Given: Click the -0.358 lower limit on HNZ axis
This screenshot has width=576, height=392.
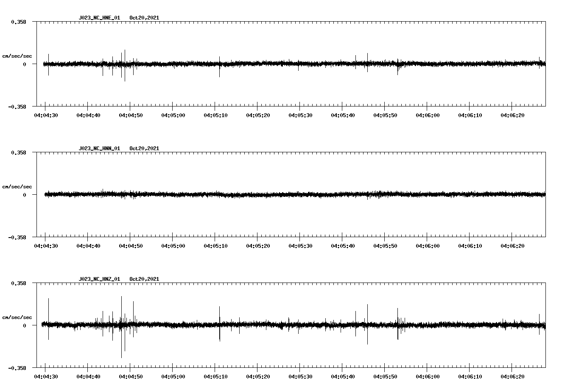Looking at the screenshot, I should click(x=17, y=368).
